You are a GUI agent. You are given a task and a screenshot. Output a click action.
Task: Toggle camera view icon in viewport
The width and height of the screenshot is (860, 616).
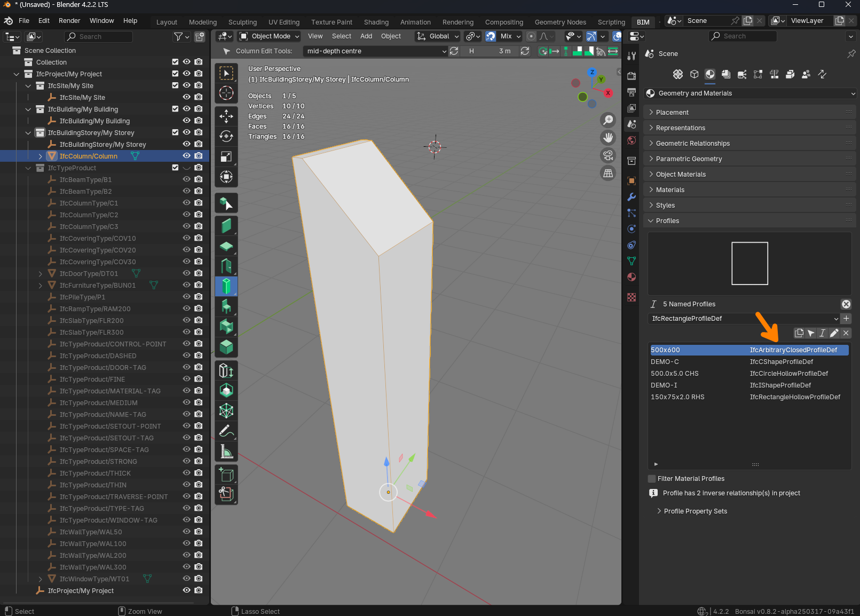pos(608,155)
